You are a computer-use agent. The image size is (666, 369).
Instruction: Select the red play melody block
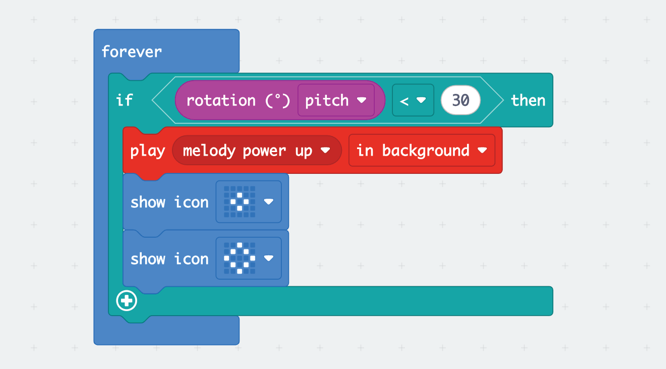(147, 151)
